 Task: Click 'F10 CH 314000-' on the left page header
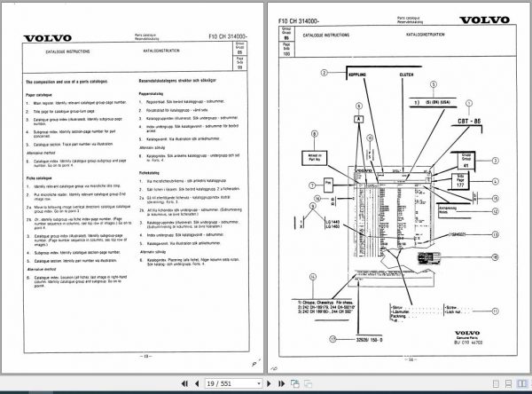[x=228, y=36]
